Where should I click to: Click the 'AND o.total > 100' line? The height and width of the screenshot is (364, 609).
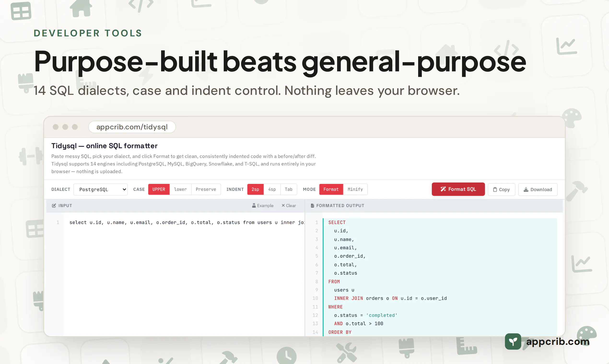coord(358,324)
